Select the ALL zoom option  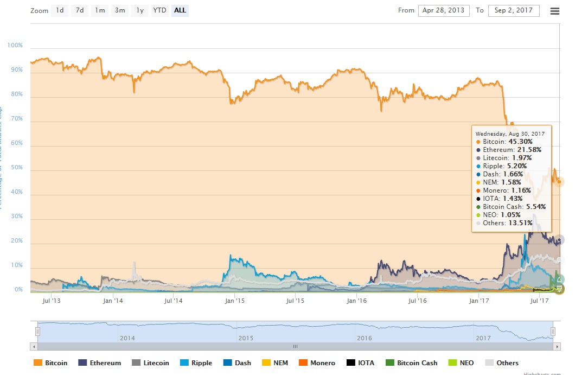pos(180,10)
